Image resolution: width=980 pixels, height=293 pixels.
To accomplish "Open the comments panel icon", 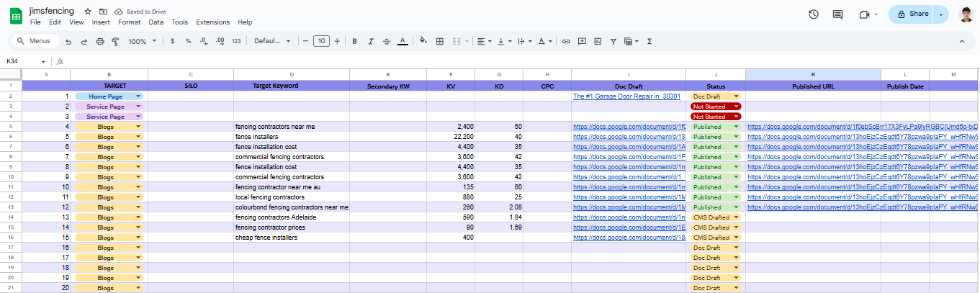I will 837,14.
